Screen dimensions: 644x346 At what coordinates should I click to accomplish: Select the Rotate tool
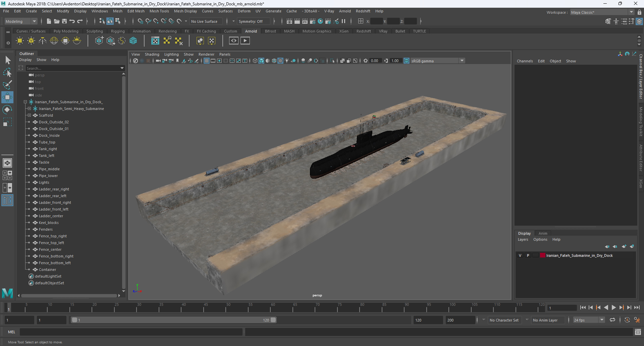7,110
